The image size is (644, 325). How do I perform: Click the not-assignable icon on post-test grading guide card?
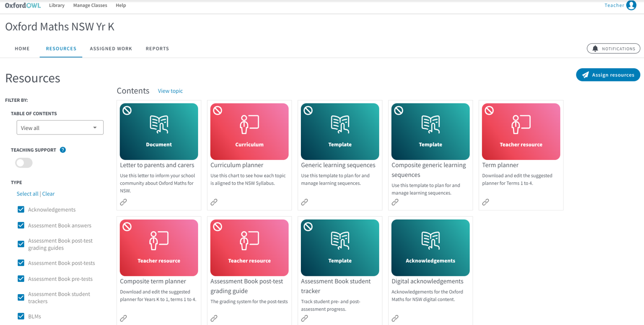218,227
